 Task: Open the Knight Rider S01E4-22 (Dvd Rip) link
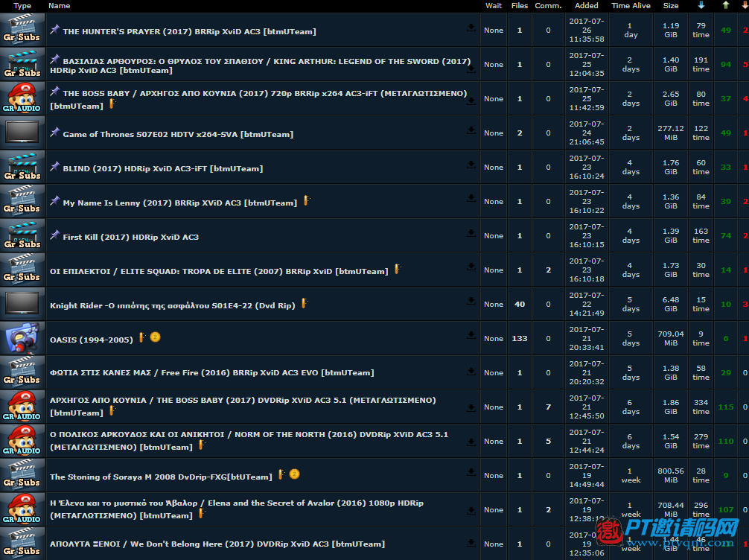(173, 306)
